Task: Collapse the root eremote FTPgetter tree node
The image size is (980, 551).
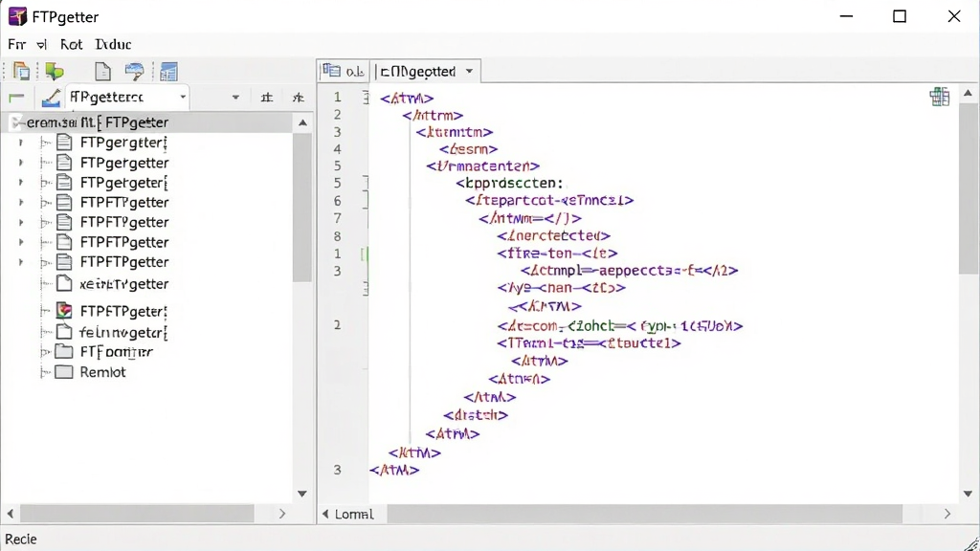Action: pyautogui.click(x=17, y=121)
